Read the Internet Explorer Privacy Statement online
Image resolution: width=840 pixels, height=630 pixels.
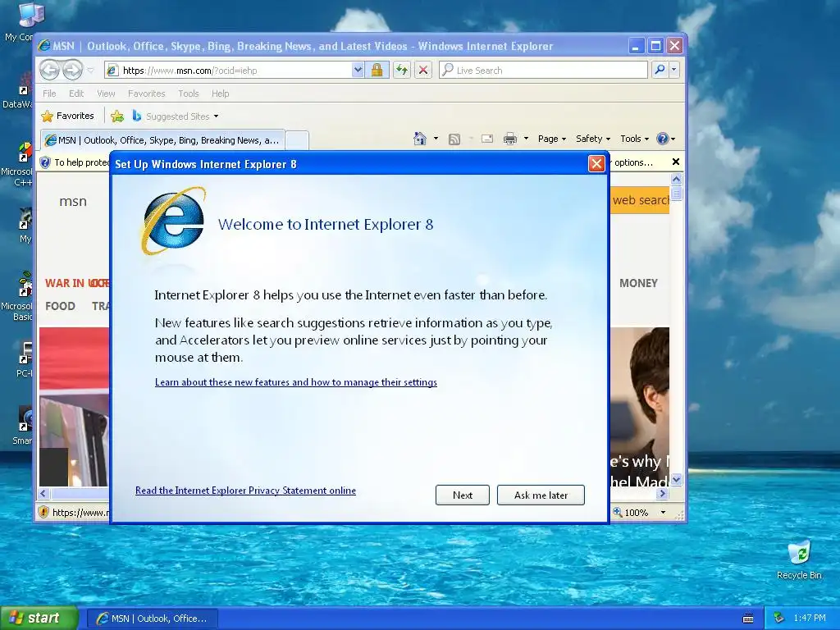245,491
